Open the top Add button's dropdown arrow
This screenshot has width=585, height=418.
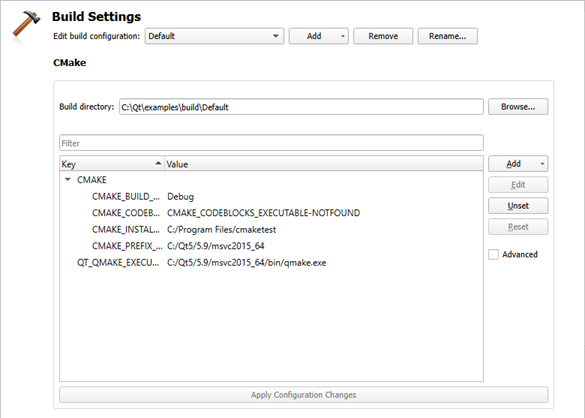click(x=342, y=36)
